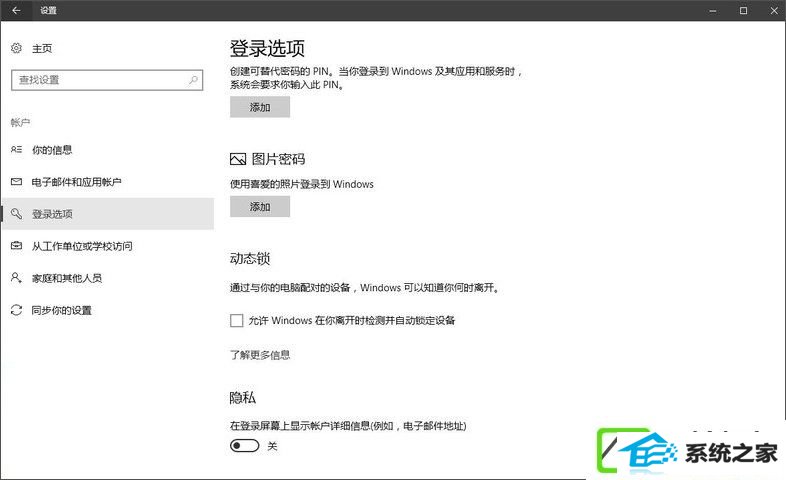The image size is (786, 480).
Task: Open 从工作单位或学校访问 page
Action: pos(107,246)
